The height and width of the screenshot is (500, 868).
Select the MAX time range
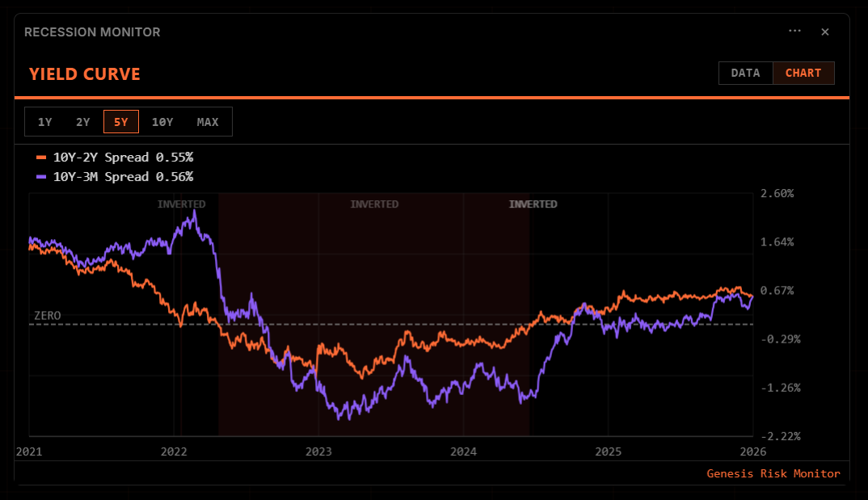tap(207, 121)
